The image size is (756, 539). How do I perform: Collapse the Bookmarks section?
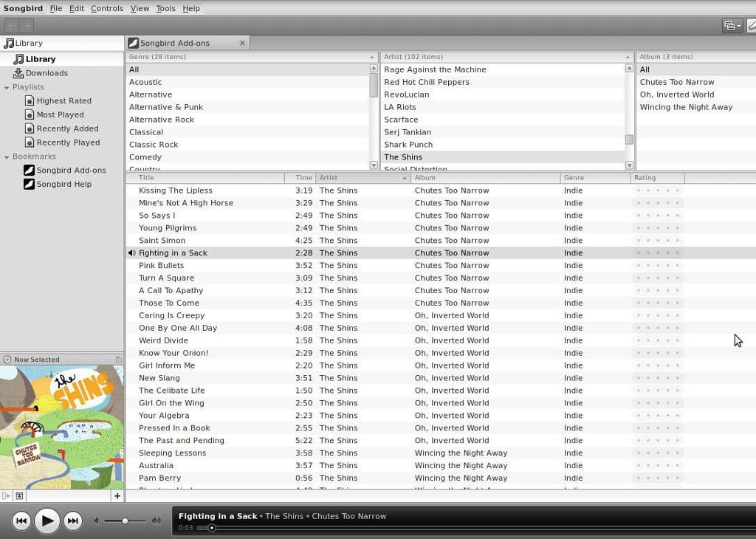tap(7, 157)
